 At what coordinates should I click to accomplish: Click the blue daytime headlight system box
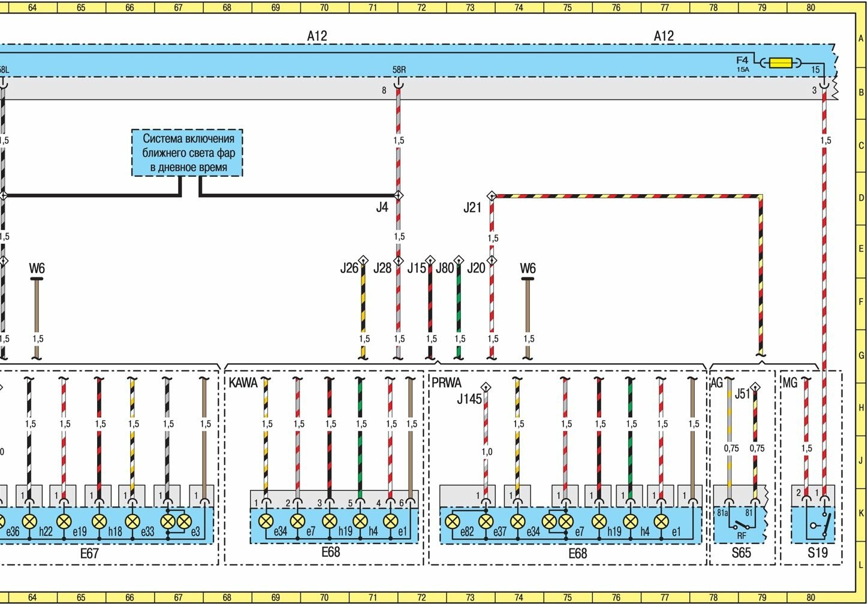pos(187,153)
